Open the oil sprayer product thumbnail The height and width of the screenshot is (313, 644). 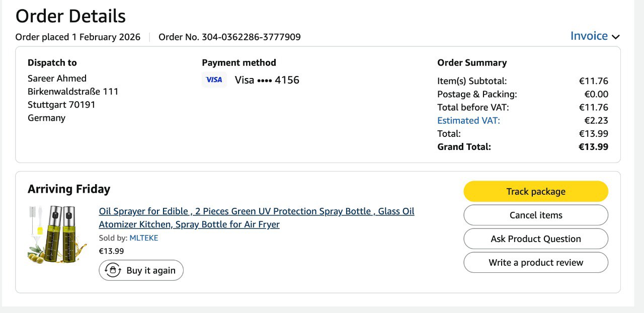51,234
